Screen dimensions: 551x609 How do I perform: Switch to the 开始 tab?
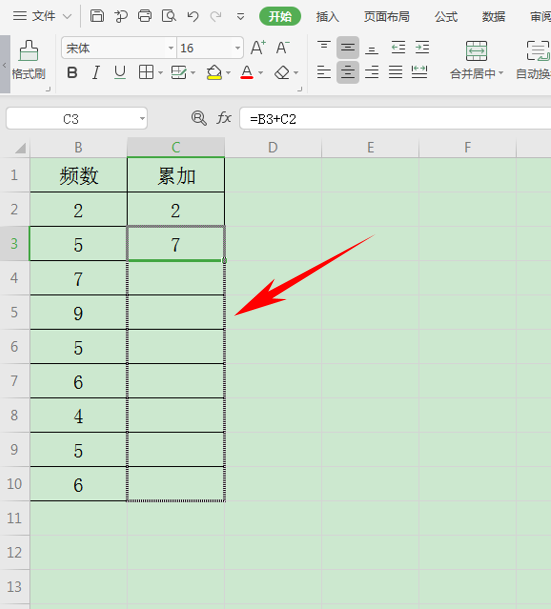pyautogui.click(x=280, y=16)
